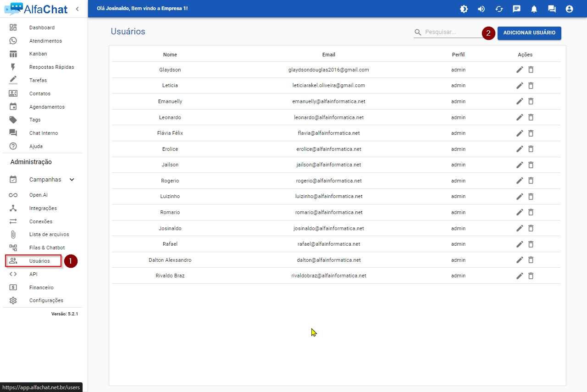Open the Kanban menu item
Screen dimensions: 587x392
[x=38, y=54]
